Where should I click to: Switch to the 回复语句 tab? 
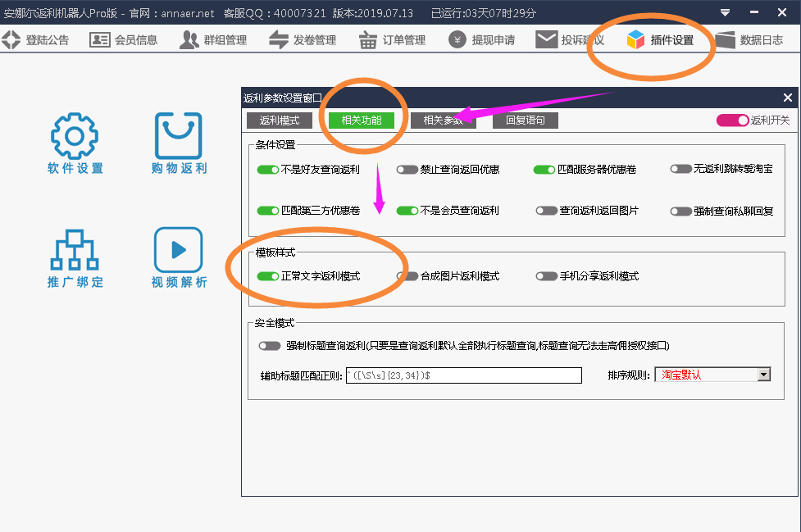pos(526,120)
